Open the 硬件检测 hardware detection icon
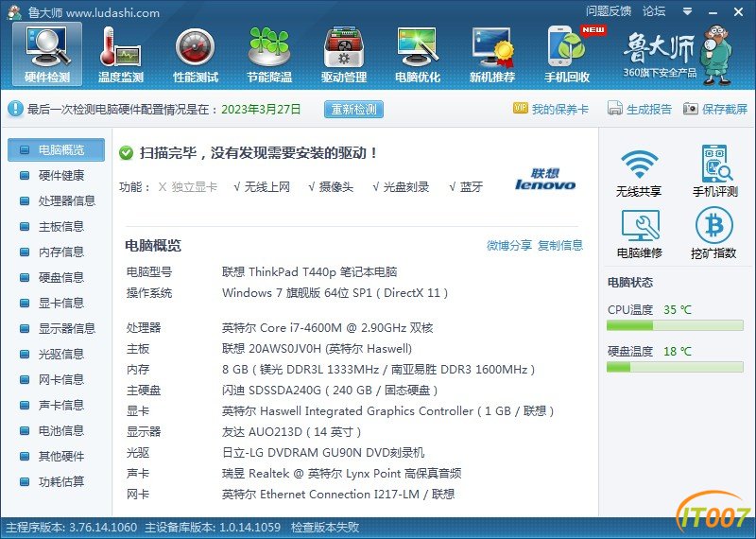This screenshot has height=539, width=756. tap(47, 54)
